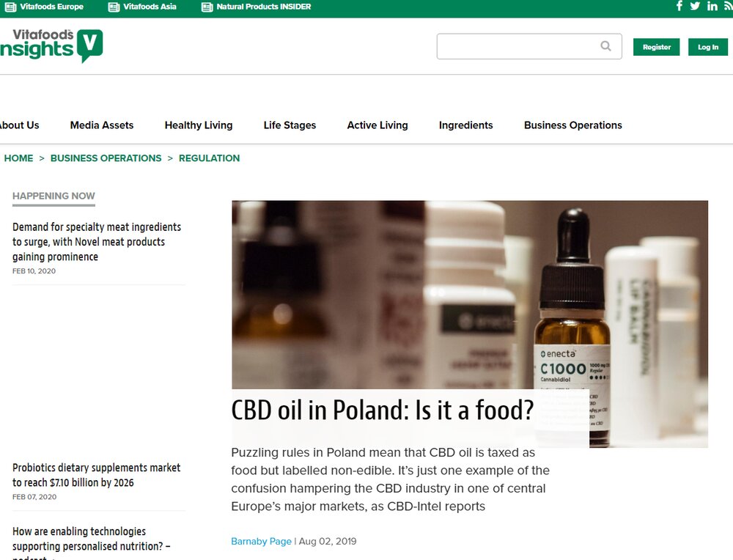Viewport: 733px width, 560px height.
Task: Open the LinkedIn icon link
Action: pos(712,6)
